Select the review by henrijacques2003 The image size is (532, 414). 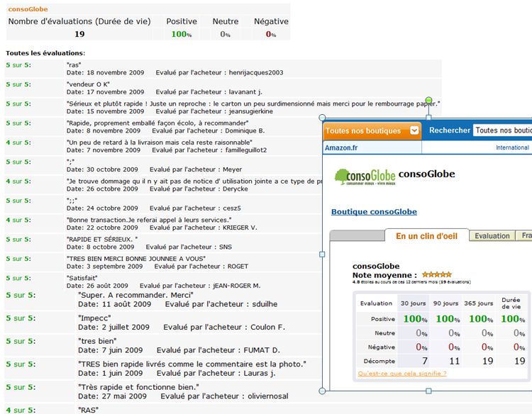(x=223, y=69)
